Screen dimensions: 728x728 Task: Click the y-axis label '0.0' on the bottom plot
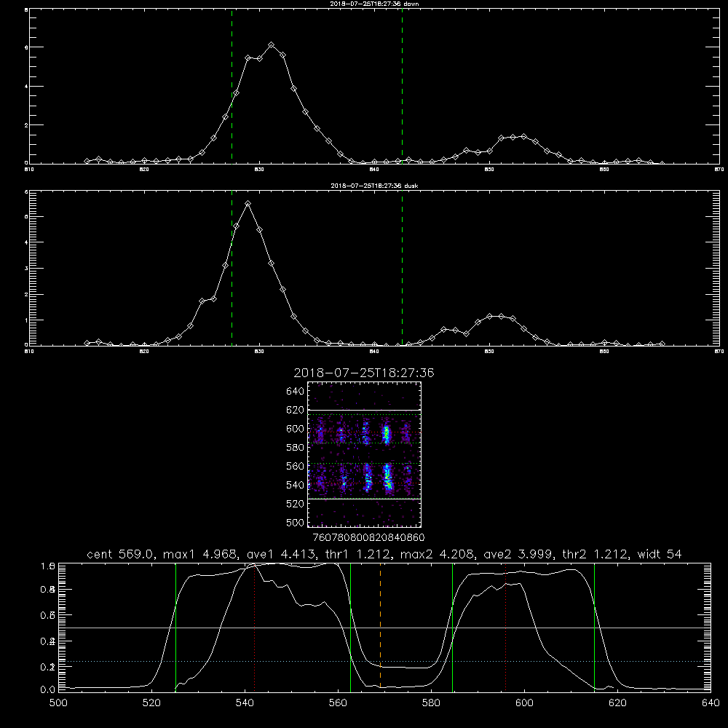(x=47, y=690)
